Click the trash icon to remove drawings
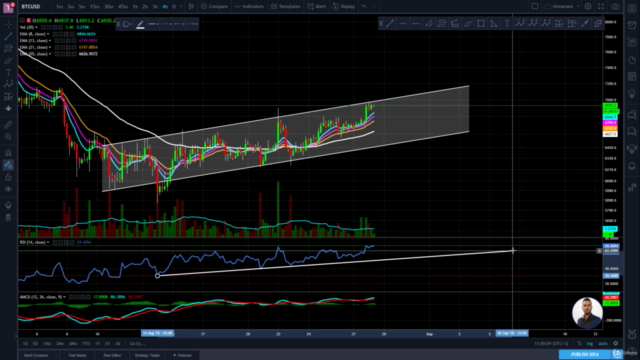The height and width of the screenshot is (360, 640). click(x=8, y=217)
